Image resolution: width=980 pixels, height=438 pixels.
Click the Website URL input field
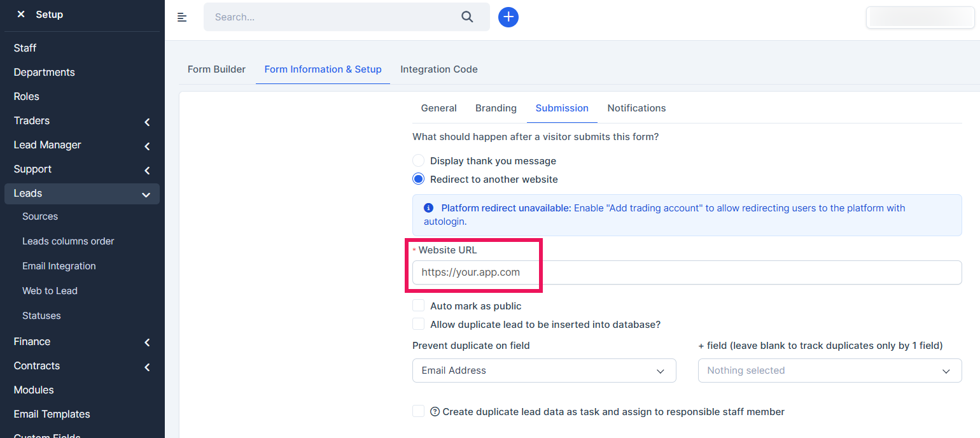point(687,272)
